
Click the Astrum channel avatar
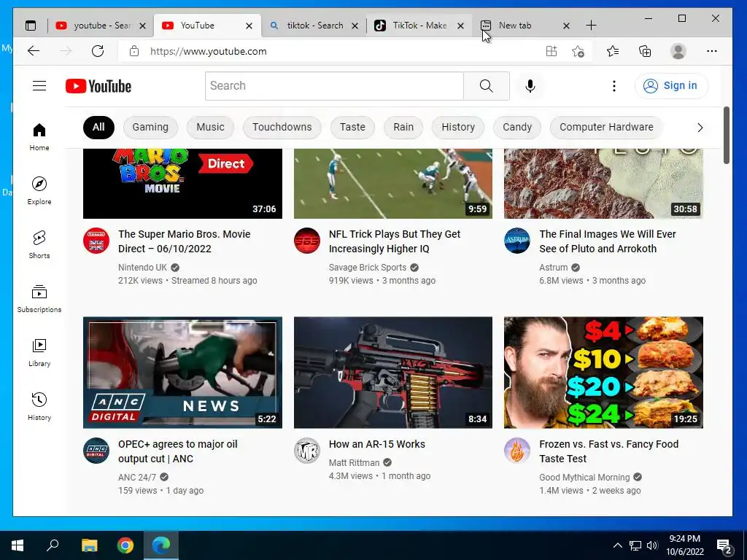click(517, 241)
